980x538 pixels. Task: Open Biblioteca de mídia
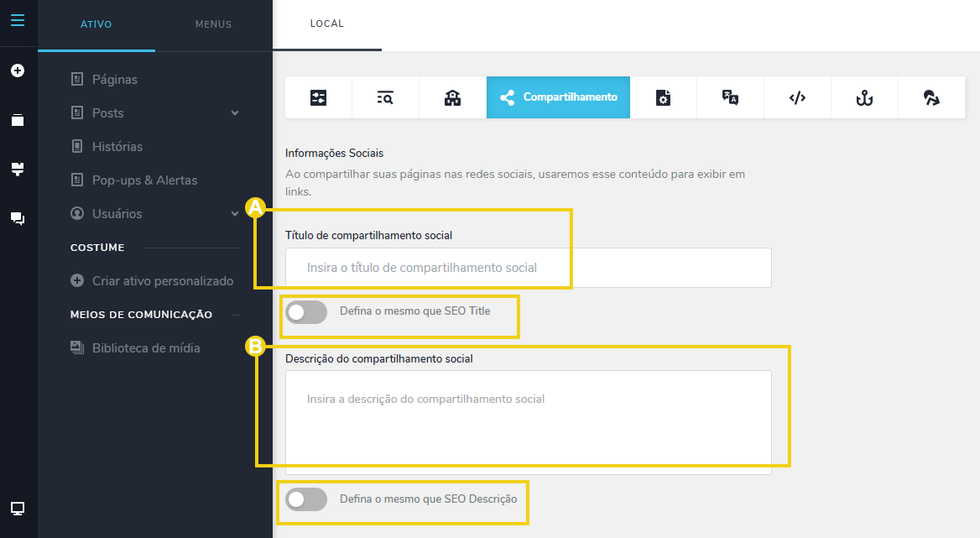tap(146, 348)
